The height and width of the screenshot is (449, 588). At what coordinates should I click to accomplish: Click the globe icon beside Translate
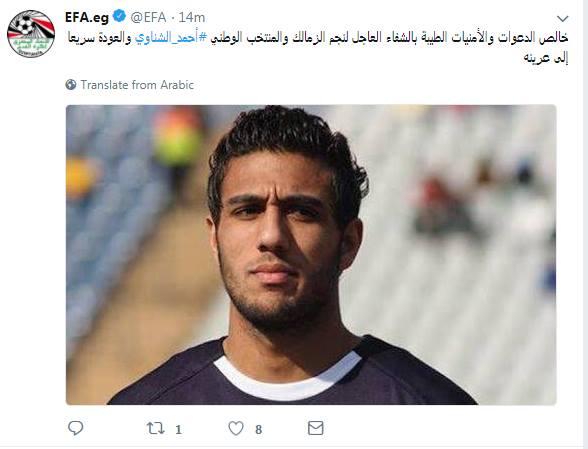[x=71, y=85]
